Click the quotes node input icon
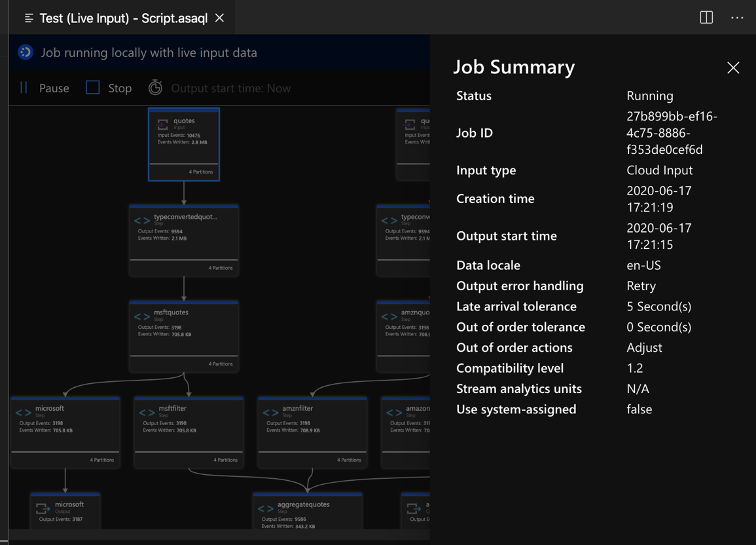 (163, 124)
